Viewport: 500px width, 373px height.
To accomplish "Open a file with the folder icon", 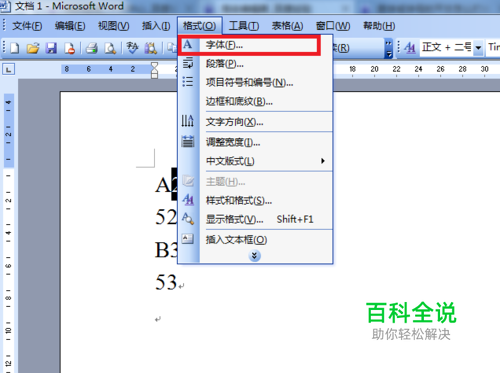I will click(x=33, y=48).
